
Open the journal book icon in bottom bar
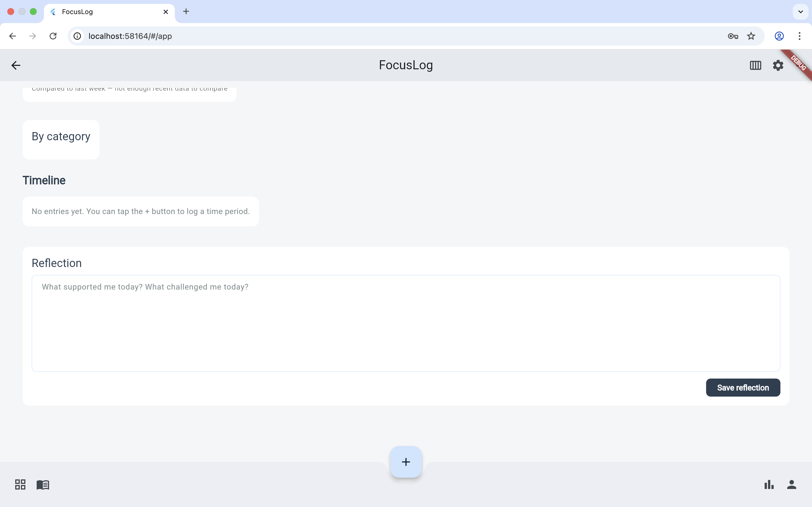point(43,484)
